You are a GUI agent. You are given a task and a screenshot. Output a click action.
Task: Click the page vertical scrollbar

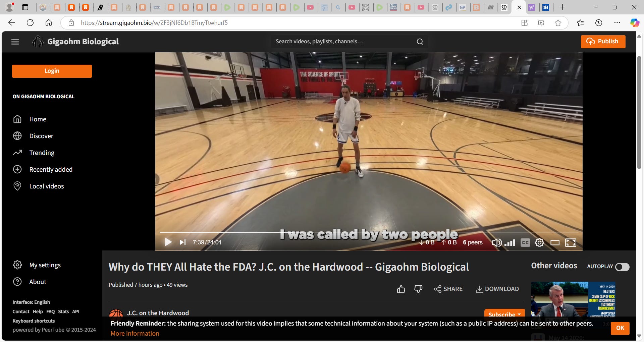coord(639,112)
